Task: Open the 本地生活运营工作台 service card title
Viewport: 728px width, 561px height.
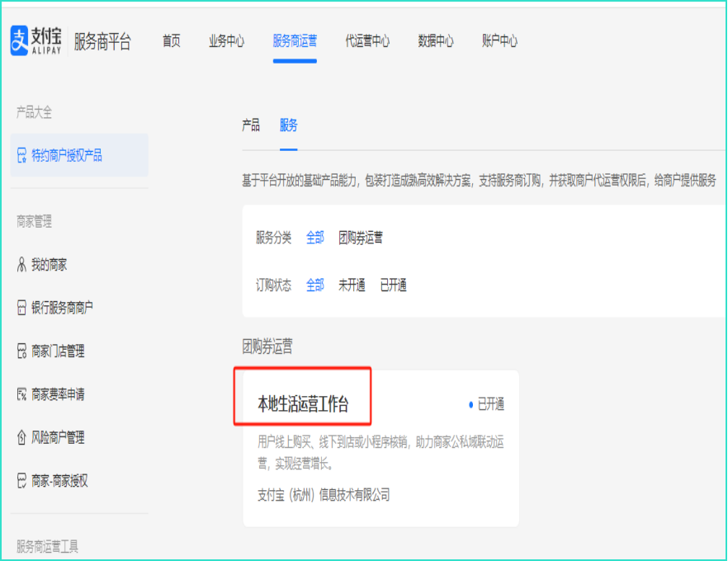Action: tap(303, 404)
